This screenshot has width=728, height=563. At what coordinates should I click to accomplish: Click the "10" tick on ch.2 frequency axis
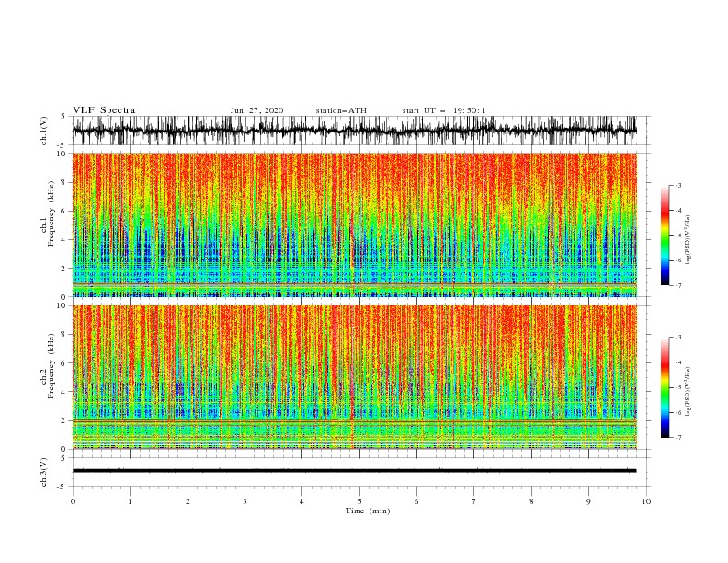pos(62,305)
